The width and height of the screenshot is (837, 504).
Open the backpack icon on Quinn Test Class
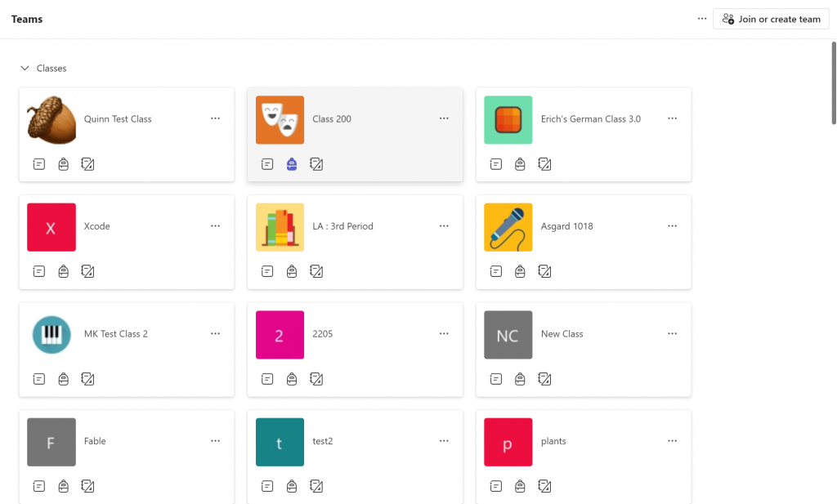64,164
